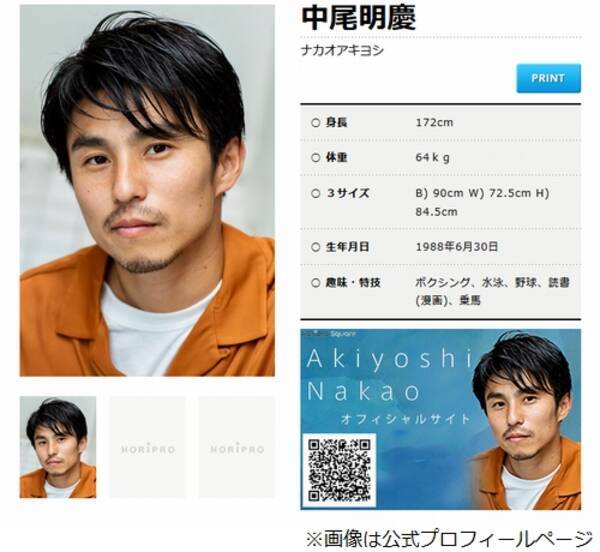This screenshot has width=600, height=552.
Task: Click the circle bullet beside 3サイズ
Action: (316, 193)
